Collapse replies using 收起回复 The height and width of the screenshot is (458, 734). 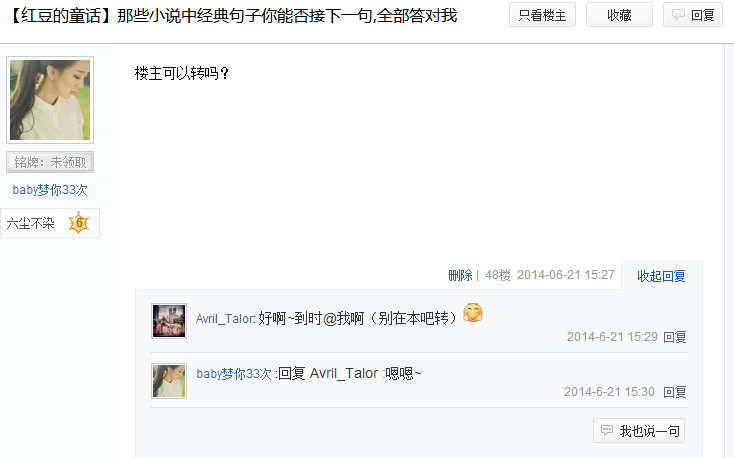[x=661, y=276]
